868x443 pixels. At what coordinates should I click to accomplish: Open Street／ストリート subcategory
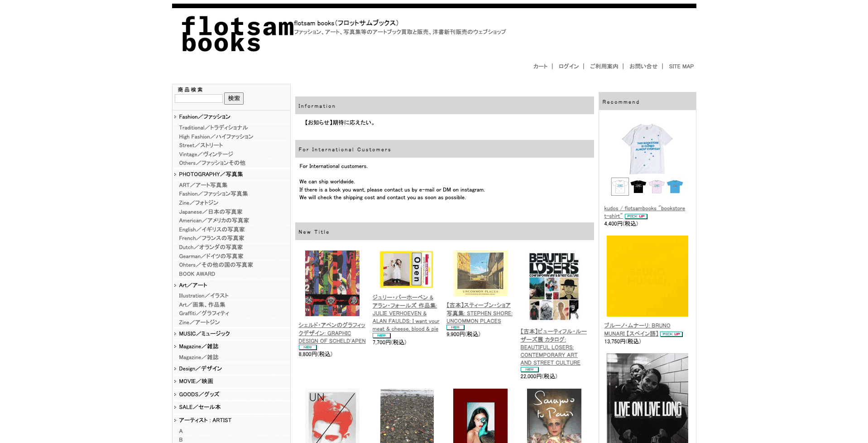coord(201,145)
